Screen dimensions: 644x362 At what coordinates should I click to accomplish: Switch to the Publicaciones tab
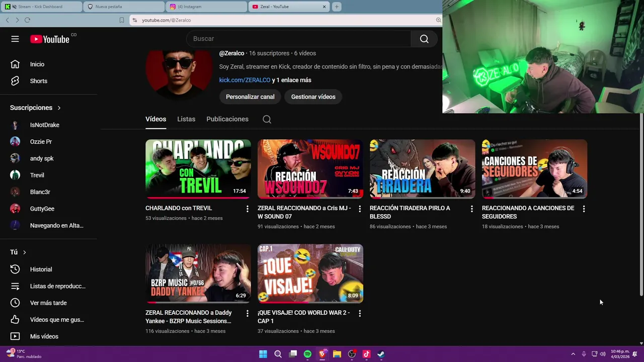pyautogui.click(x=227, y=119)
